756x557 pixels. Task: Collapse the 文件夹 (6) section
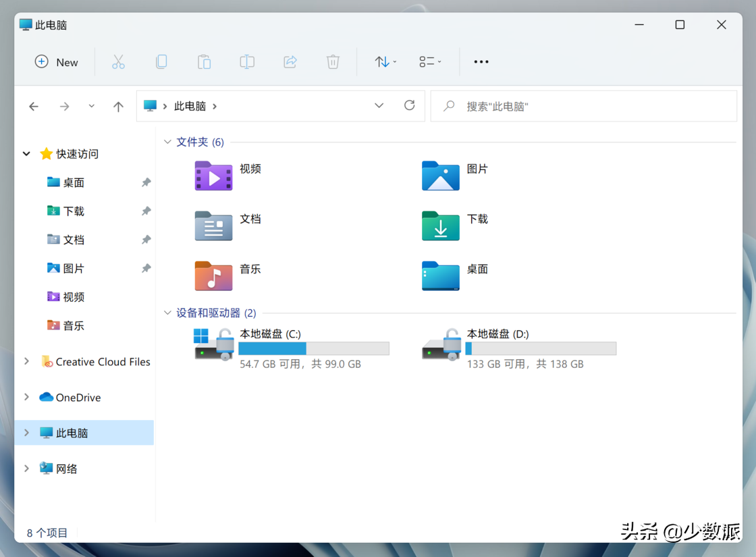(167, 142)
